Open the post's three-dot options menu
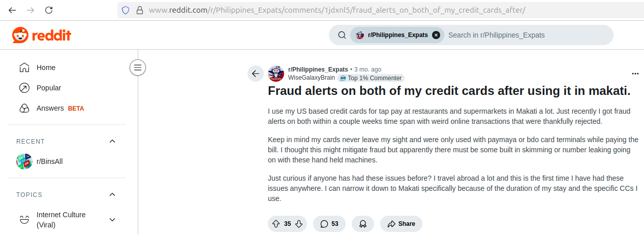Screen dimensions: 644x235 [635, 74]
